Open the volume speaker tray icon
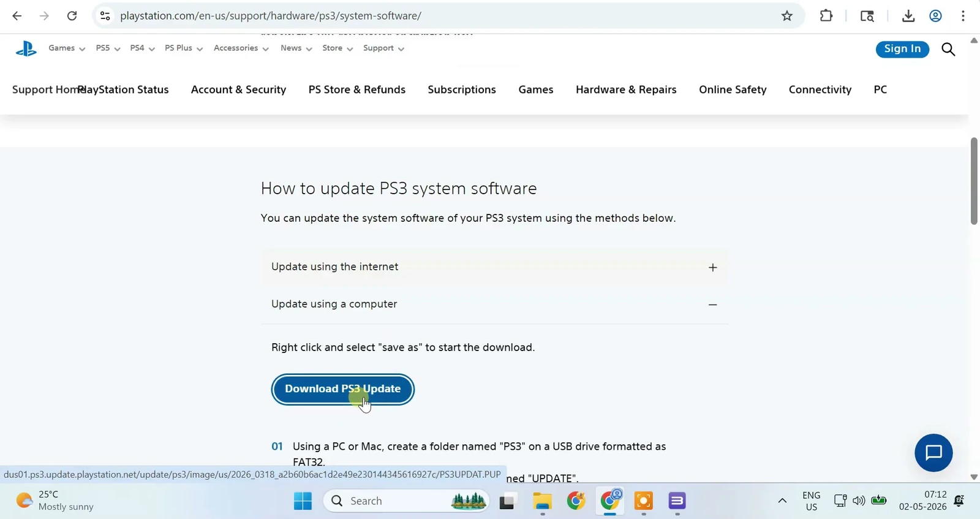This screenshot has width=980, height=519. point(859,501)
